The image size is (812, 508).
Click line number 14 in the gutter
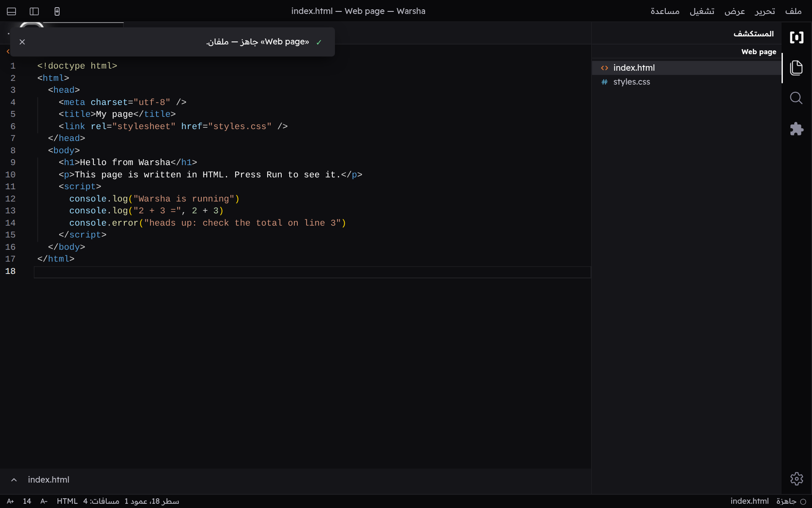[11, 223]
